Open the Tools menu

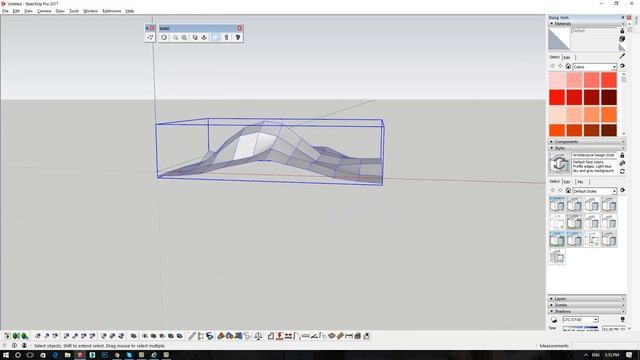click(x=74, y=11)
